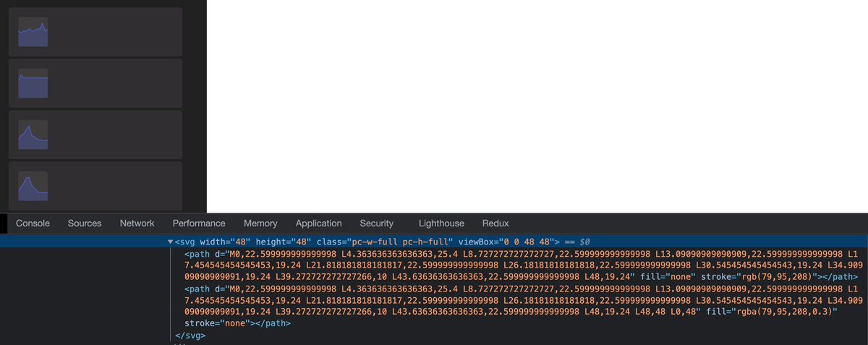Image resolution: width=868 pixels, height=345 pixels.
Task: Open the Application tab
Action: tap(318, 223)
